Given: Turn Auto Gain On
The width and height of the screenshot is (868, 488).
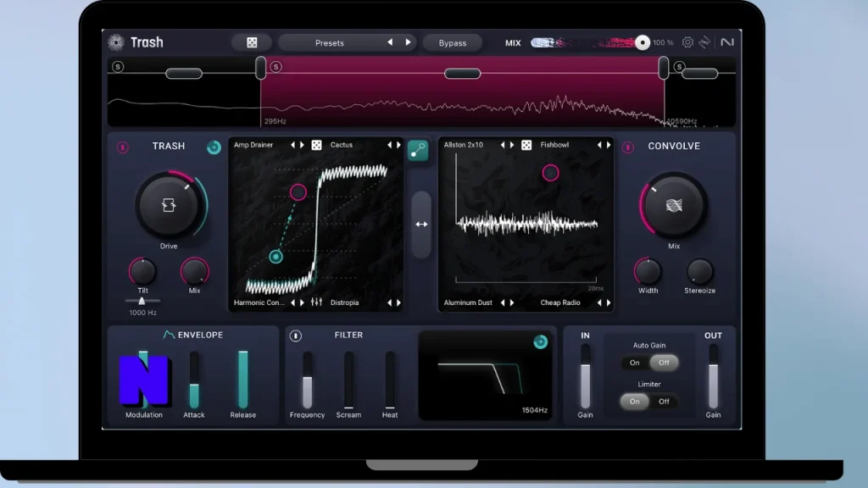Looking at the screenshot, I should [634, 363].
